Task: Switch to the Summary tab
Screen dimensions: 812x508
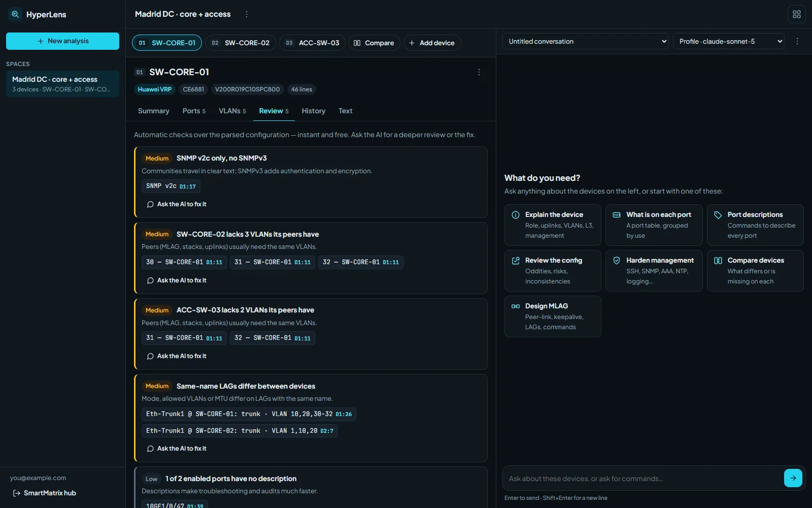Action: coord(154,111)
